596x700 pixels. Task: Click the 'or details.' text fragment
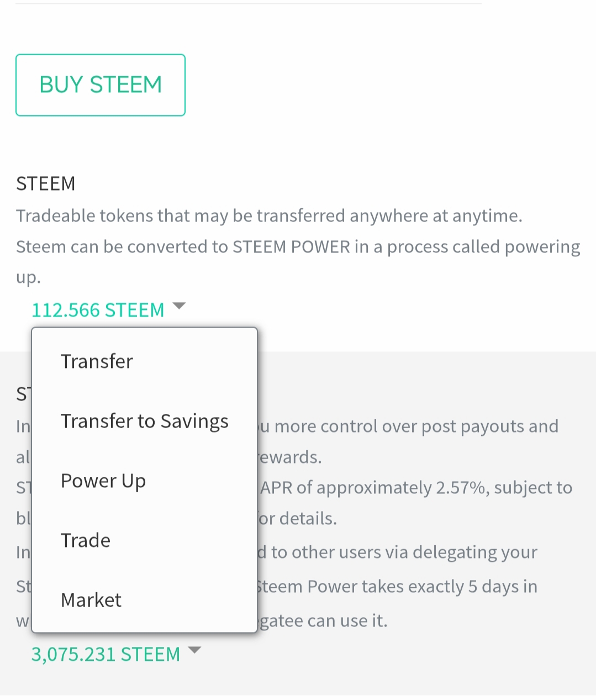[x=297, y=518]
